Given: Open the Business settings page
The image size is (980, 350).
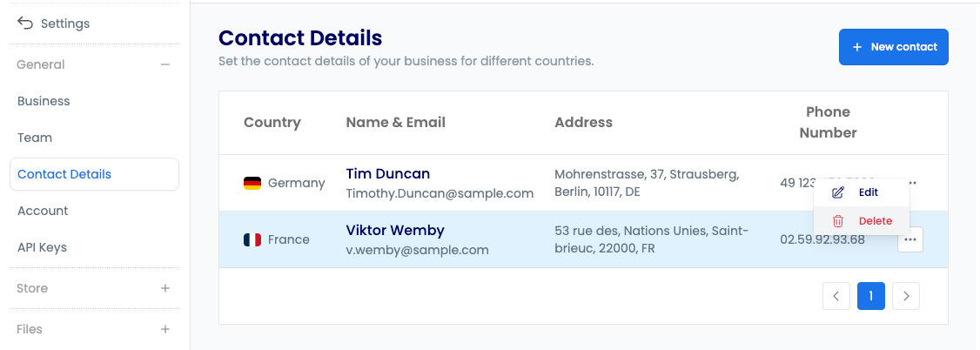Looking at the screenshot, I should pyautogui.click(x=44, y=101).
